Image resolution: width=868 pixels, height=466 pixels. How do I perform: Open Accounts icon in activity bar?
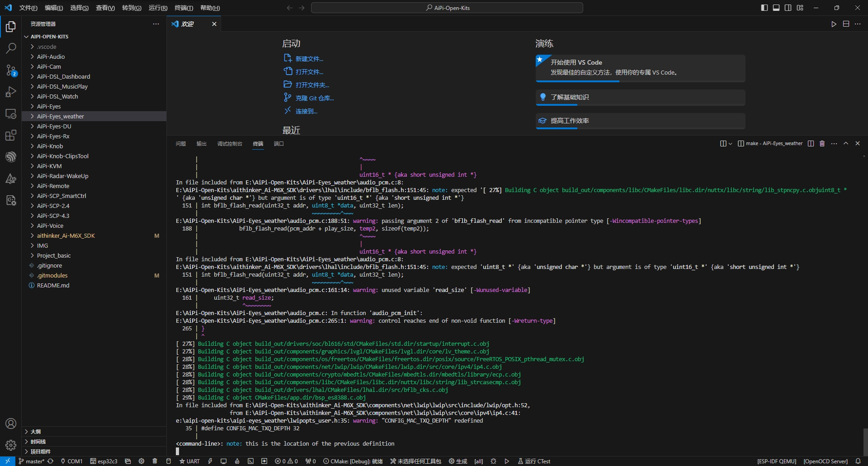point(11,424)
